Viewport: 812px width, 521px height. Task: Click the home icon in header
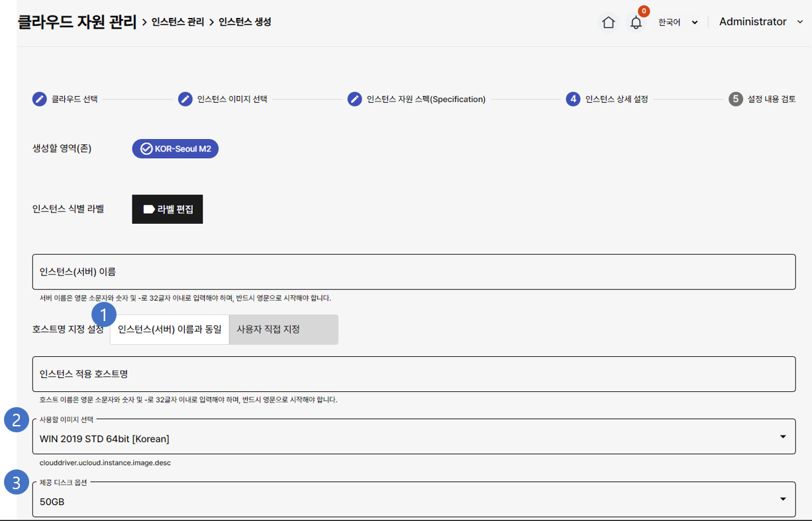pos(608,23)
